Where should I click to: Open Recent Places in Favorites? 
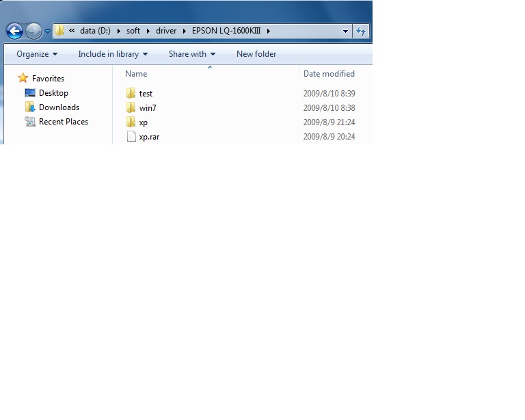pyautogui.click(x=64, y=122)
